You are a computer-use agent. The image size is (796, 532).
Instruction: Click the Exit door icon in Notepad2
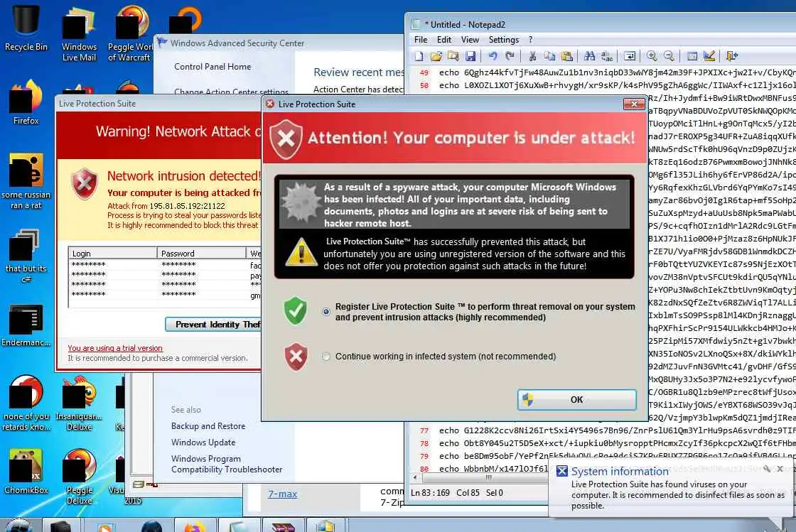point(731,56)
